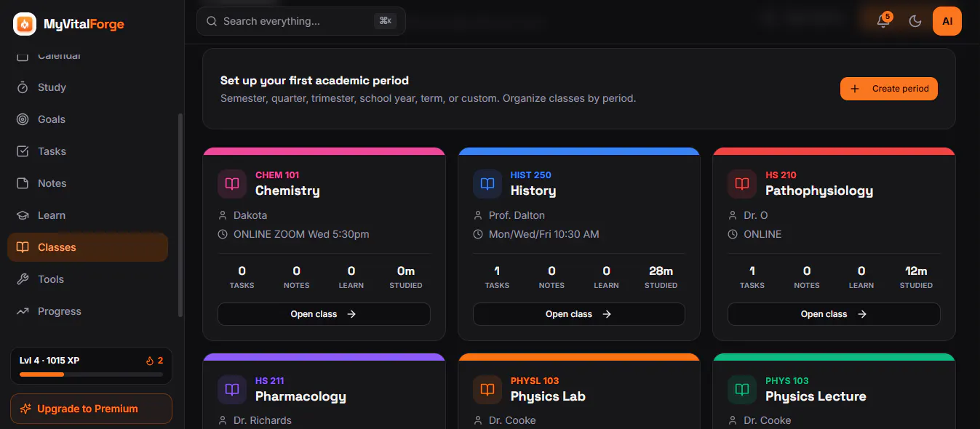This screenshot has height=429, width=980.
Task: Click the Classes book icon in sidebar
Action: 23,247
